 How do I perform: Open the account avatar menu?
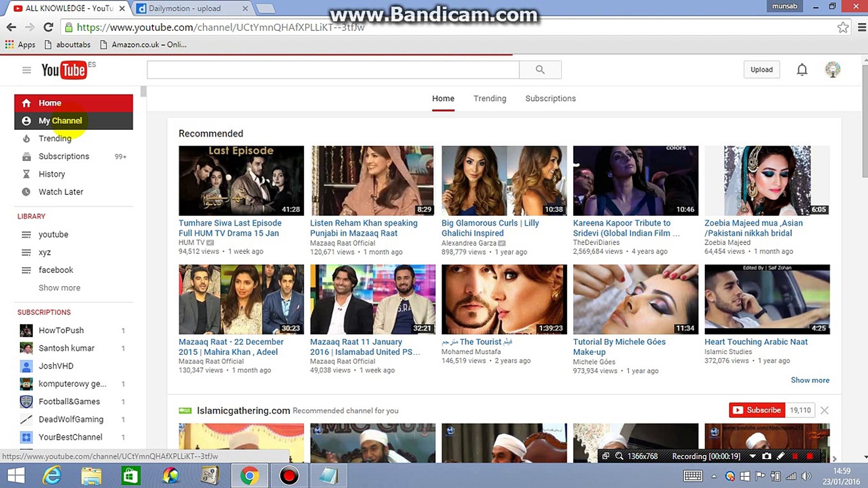[832, 70]
